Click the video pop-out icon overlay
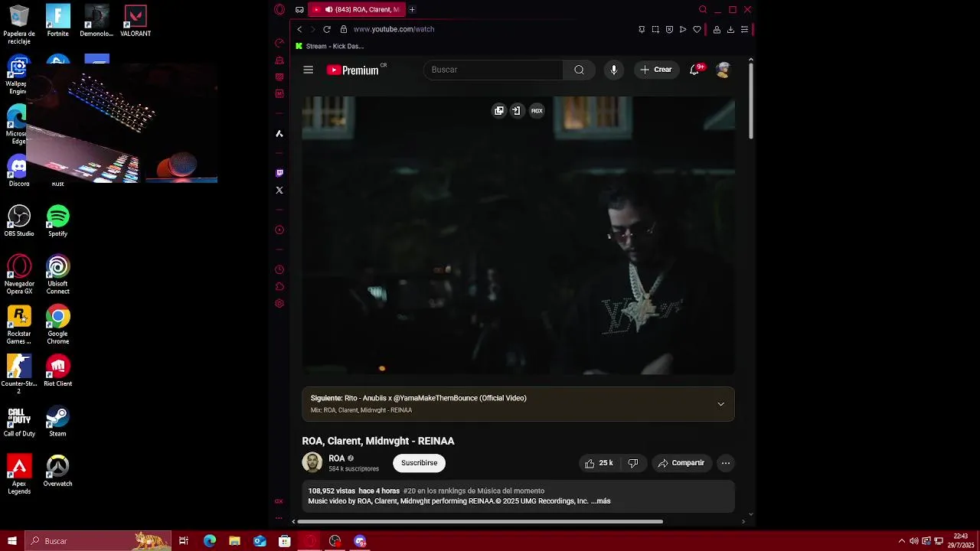The image size is (980, 551). point(499,111)
